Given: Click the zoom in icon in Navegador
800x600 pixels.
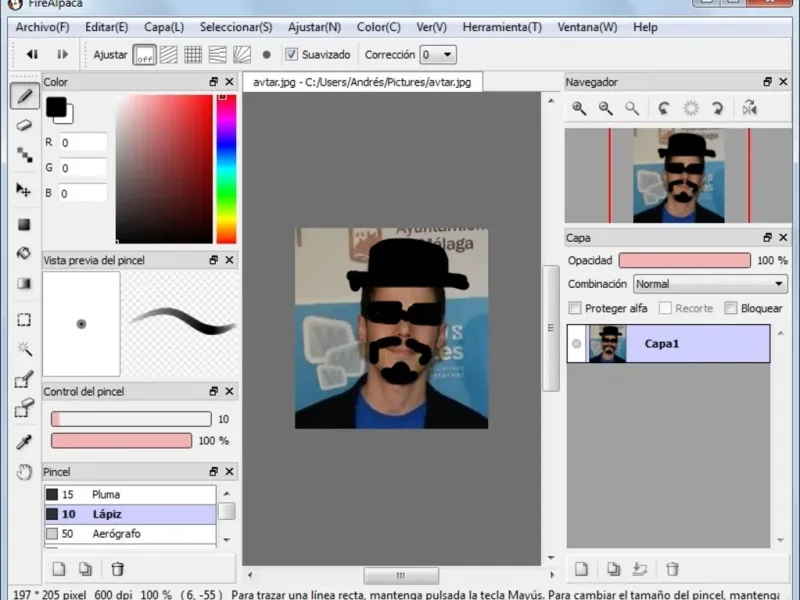Looking at the screenshot, I should (x=580, y=108).
